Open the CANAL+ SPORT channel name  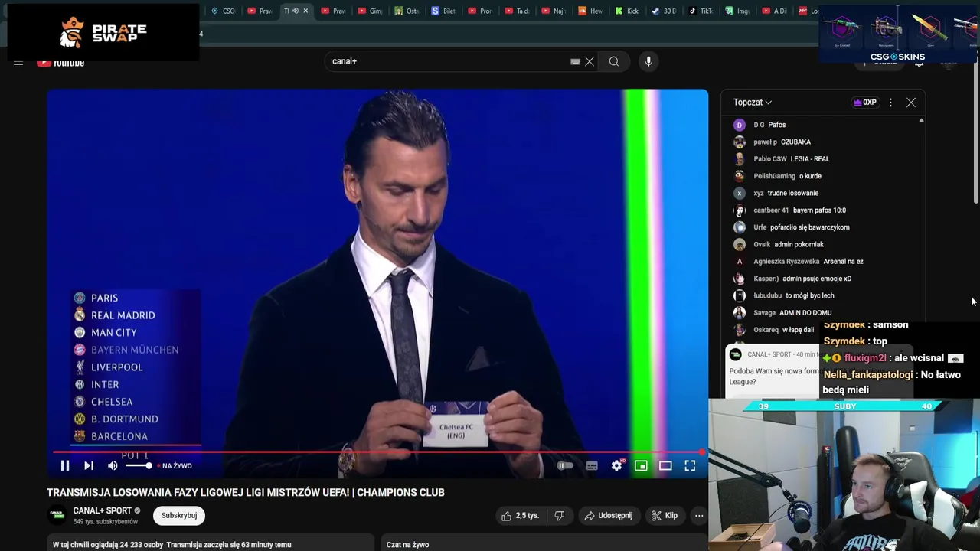point(103,510)
